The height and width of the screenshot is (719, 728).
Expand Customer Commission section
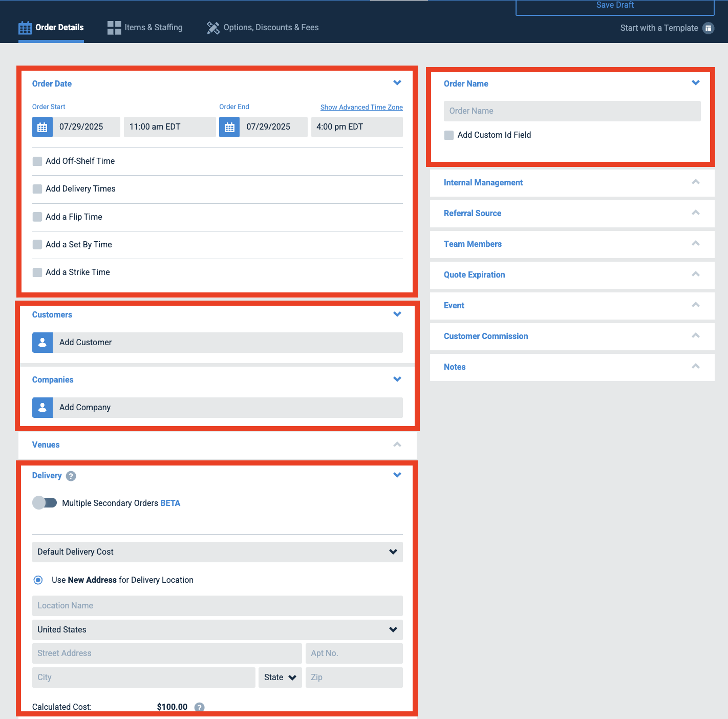point(696,336)
